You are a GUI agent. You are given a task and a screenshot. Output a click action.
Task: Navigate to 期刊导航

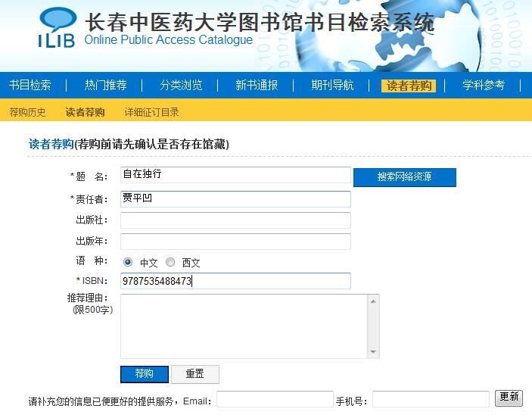click(332, 85)
